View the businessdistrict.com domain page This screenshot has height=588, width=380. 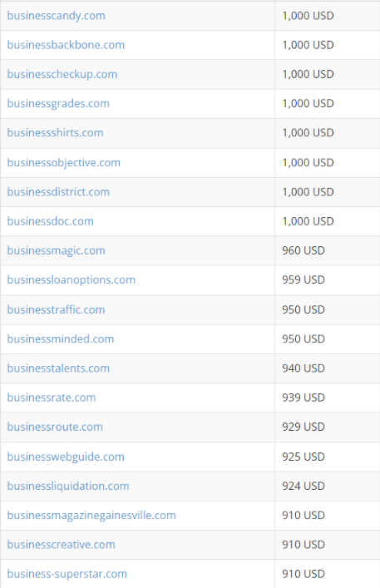(x=58, y=192)
